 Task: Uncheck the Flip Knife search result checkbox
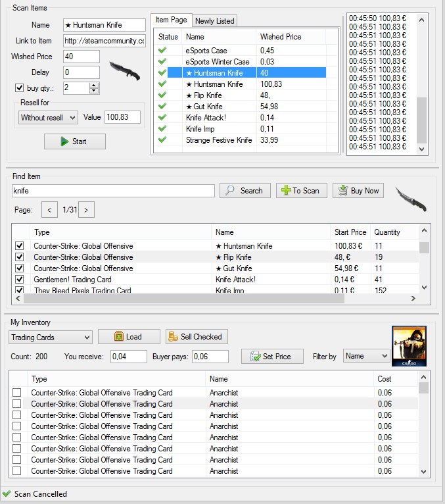click(x=20, y=257)
